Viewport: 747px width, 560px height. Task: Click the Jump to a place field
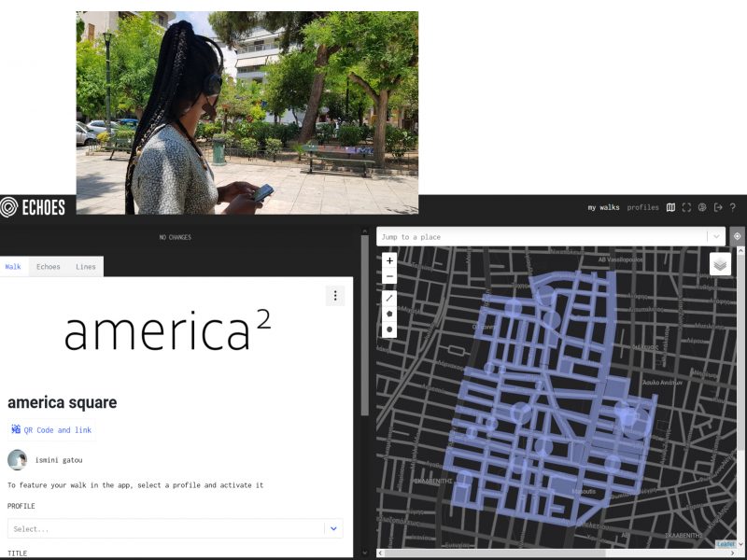click(542, 237)
